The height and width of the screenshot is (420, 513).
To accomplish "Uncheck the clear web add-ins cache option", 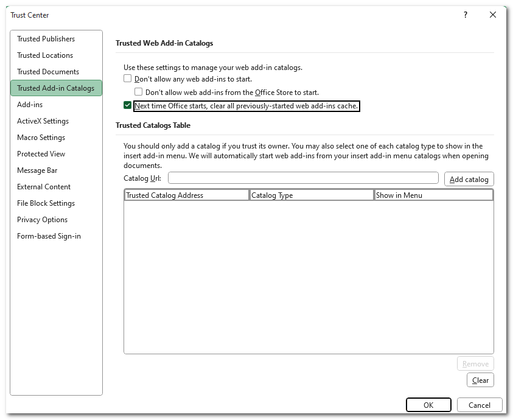I will [128, 106].
